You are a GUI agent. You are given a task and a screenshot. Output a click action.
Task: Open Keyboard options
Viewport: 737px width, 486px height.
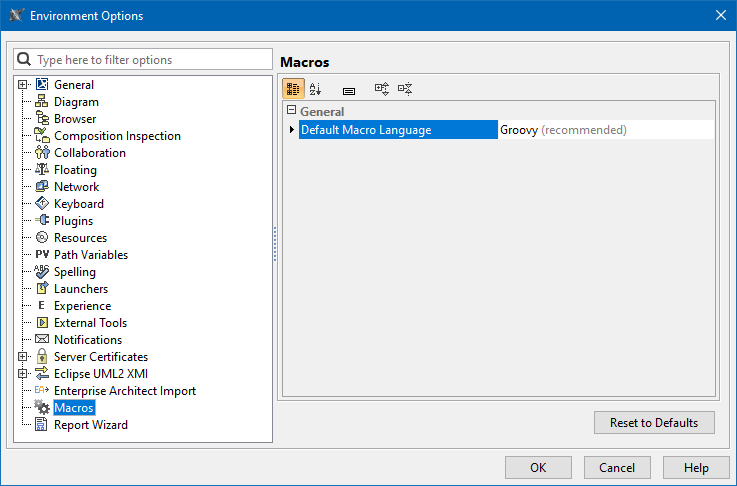pos(78,204)
